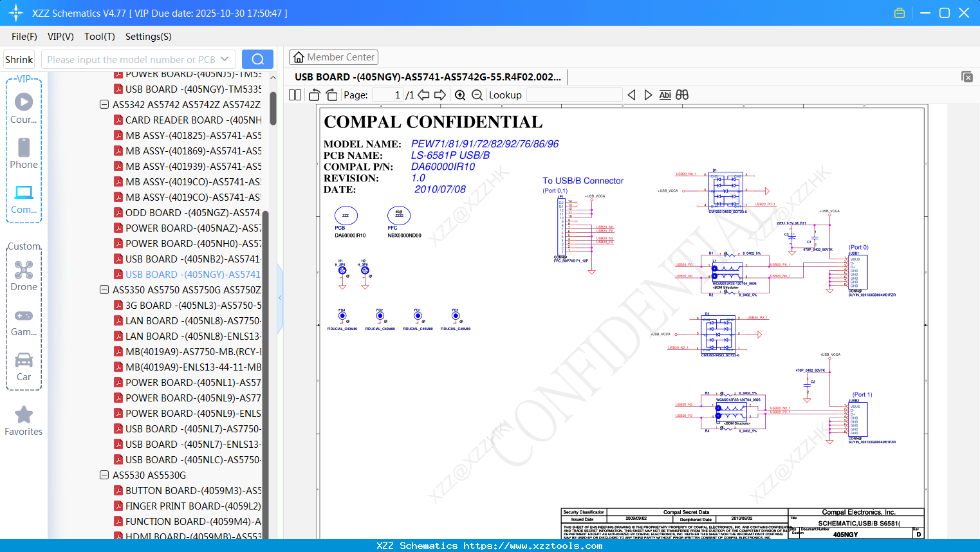Click the binoculars find icon
The width and height of the screenshot is (980, 552).
pos(682,95)
